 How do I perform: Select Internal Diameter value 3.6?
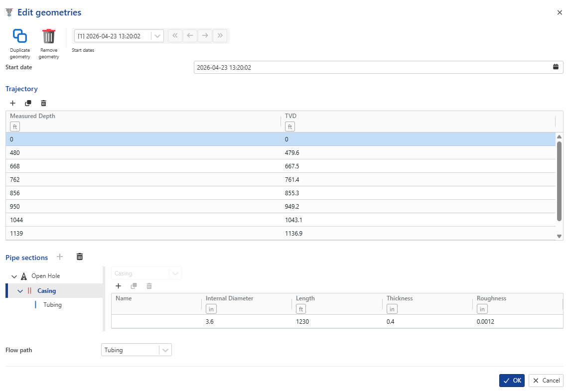coord(247,322)
